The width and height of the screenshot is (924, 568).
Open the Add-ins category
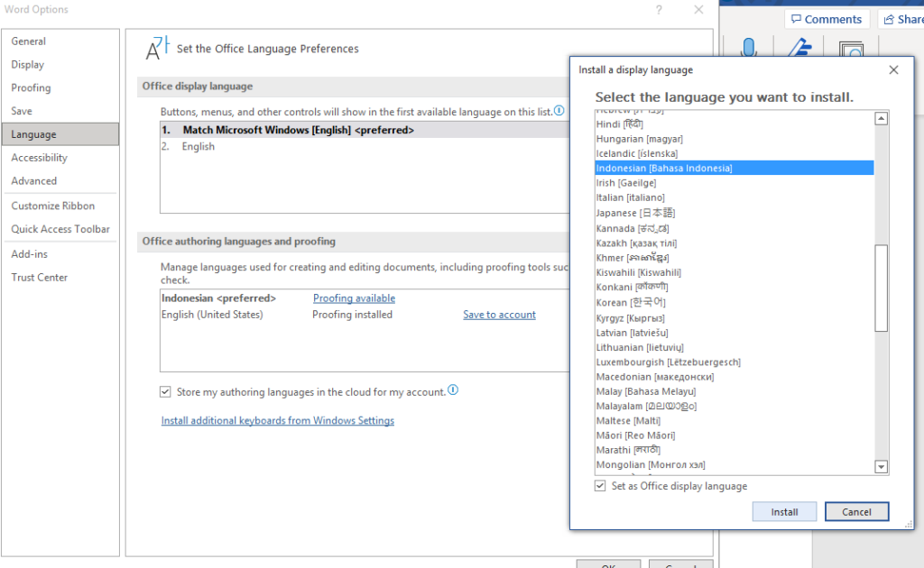[60, 254]
